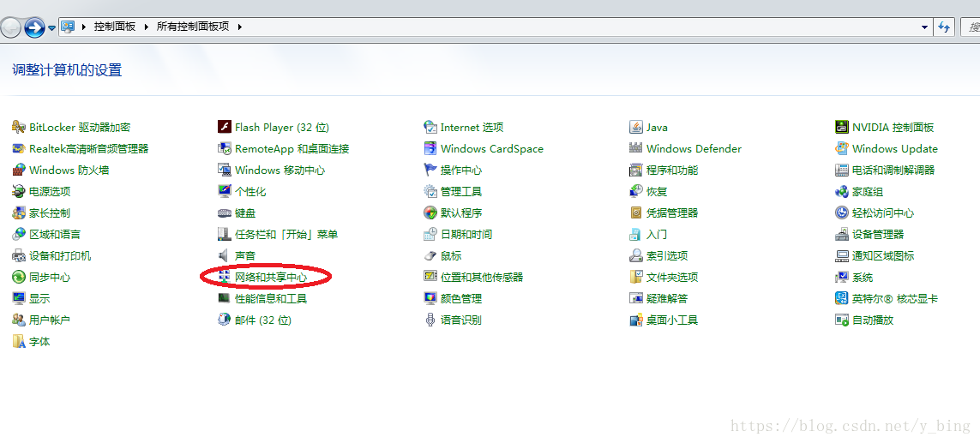
Task: Click the 键盘 icon
Action: click(x=225, y=213)
